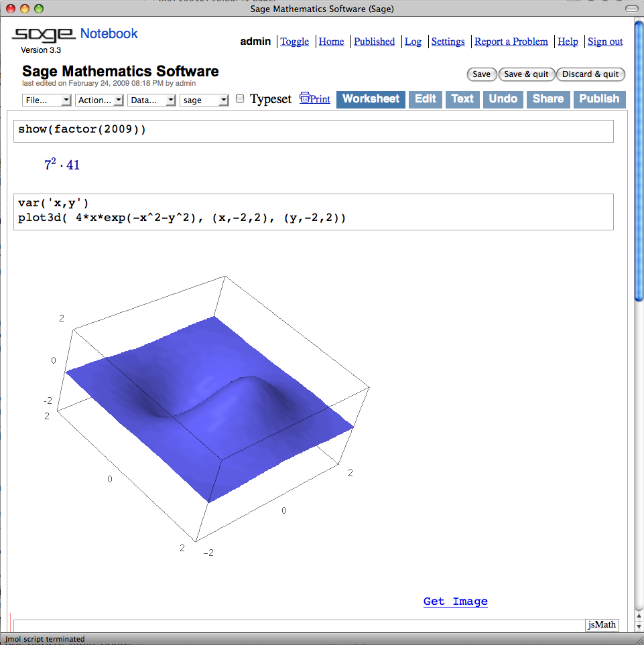The width and height of the screenshot is (644, 645).
Task: Open the Published link
Action: point(374,42)
